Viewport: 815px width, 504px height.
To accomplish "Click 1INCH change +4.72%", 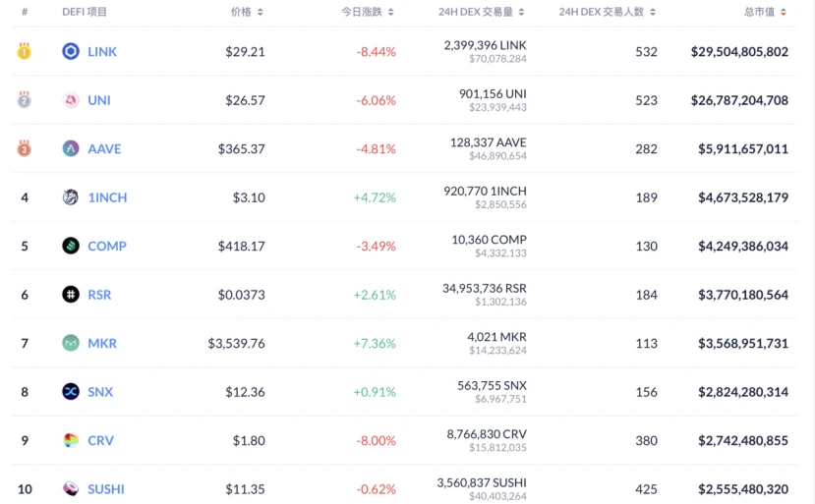I will (375, 197).
